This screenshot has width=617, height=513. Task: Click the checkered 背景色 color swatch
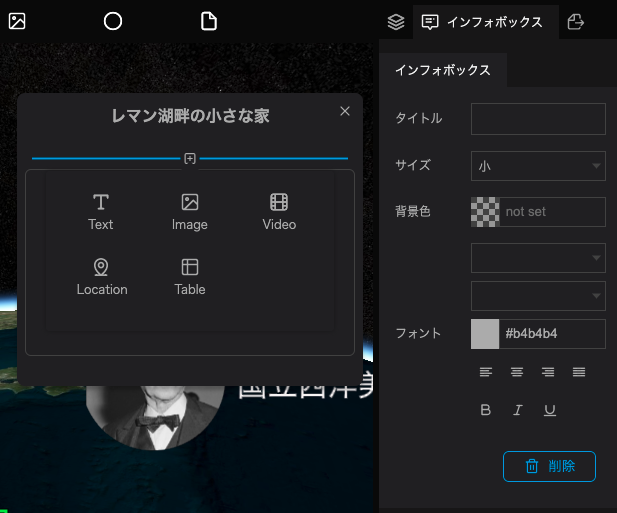click(x=485, y=212)
